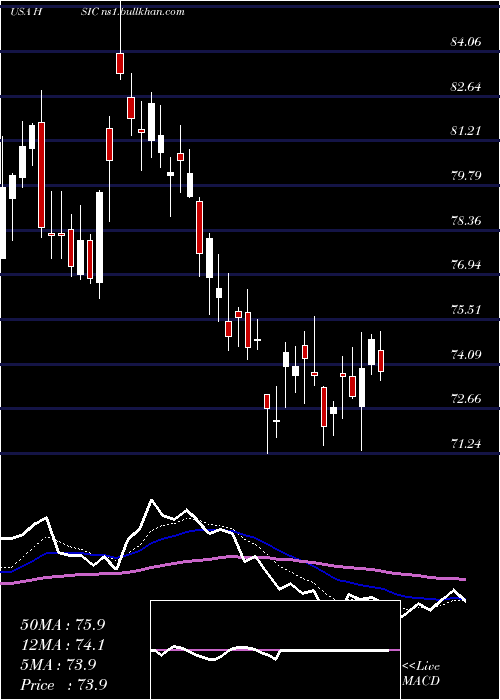
Task: Click the USA H SIC chart title text
Action: pos(97,11)
